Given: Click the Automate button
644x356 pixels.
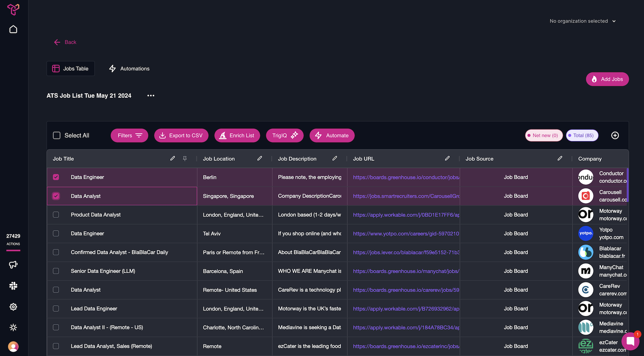Looking at the screenshot, I should pyautogui.click(x=332, y=136).
